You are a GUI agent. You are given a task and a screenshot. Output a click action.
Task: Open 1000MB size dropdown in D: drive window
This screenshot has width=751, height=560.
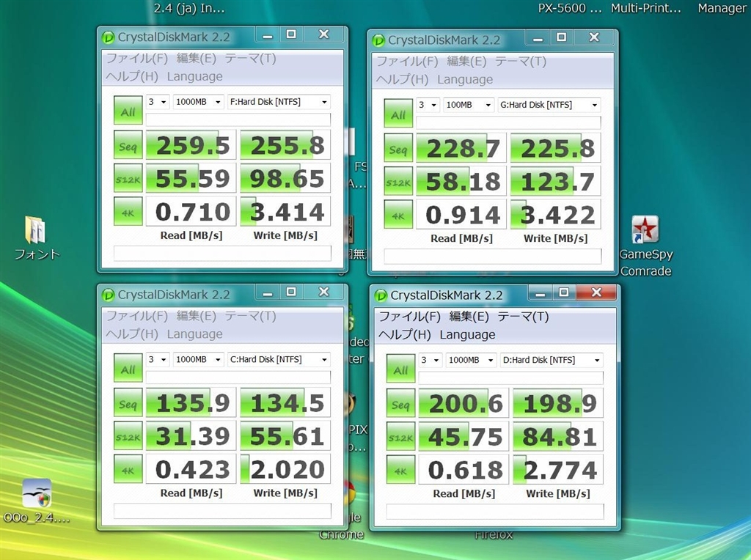[471, 360]
